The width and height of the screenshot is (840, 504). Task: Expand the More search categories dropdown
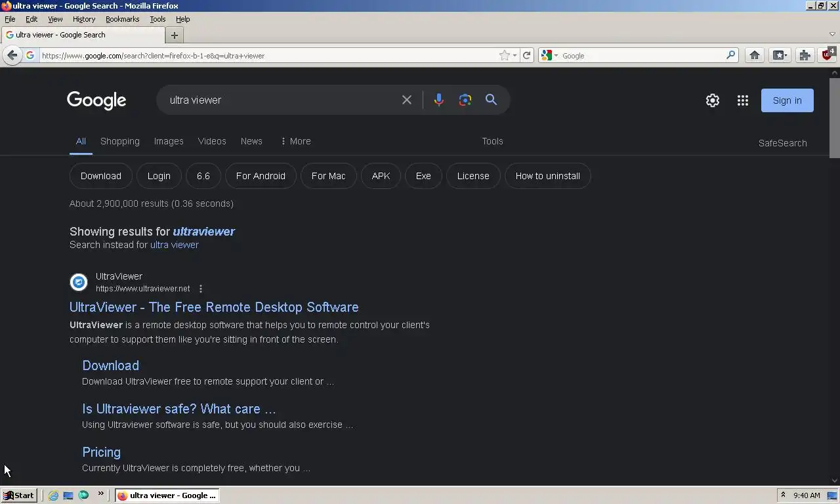click(x=295, y=141)
